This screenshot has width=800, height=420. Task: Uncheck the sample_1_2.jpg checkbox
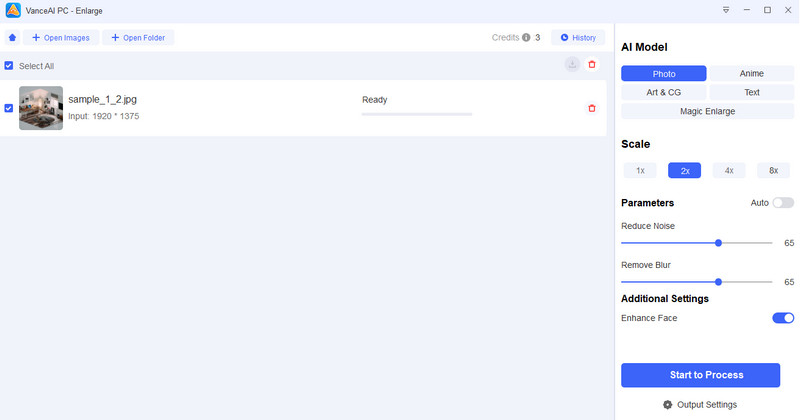pyautogui.click(x=9, y=108)
